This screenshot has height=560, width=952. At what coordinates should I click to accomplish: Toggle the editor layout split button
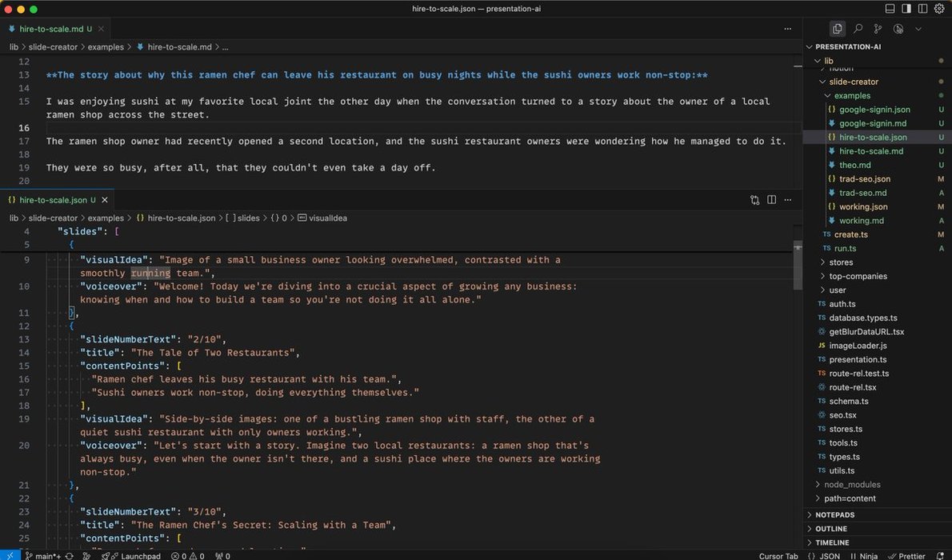tap(923, 9)
